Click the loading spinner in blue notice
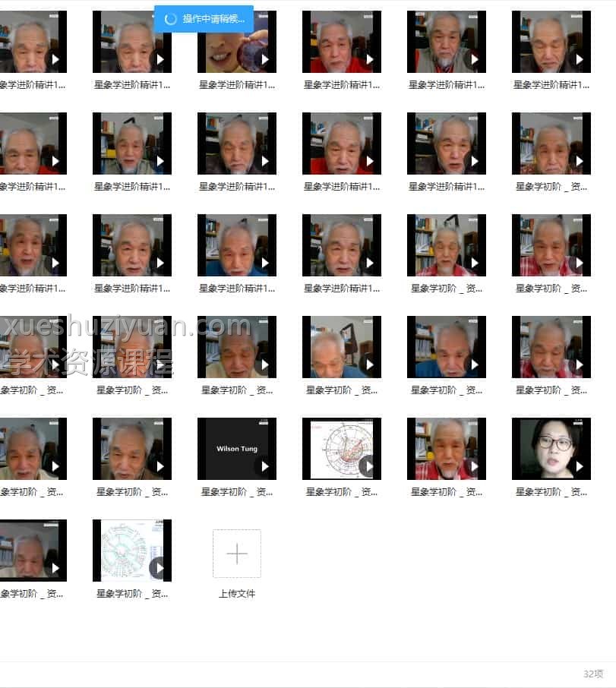The width and height of the screenshot is (616, 688). [171, 19]
